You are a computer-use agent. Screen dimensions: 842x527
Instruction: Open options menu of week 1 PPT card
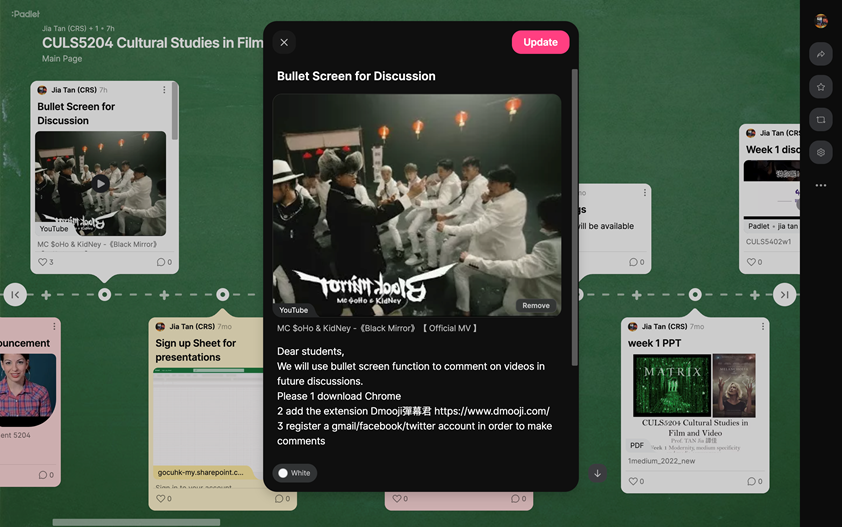[x=763, y=326]
